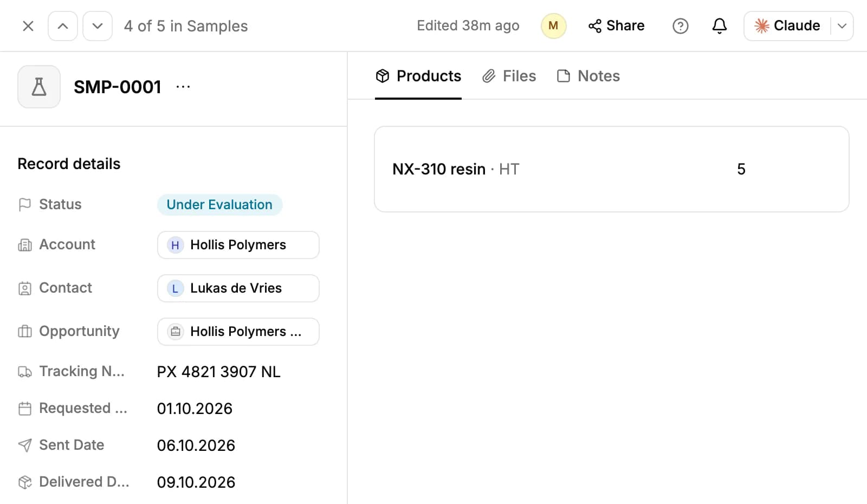The width and height of the screenshot is (867, 504).
Task: Click the M user avatar
Action: point(553,26)
